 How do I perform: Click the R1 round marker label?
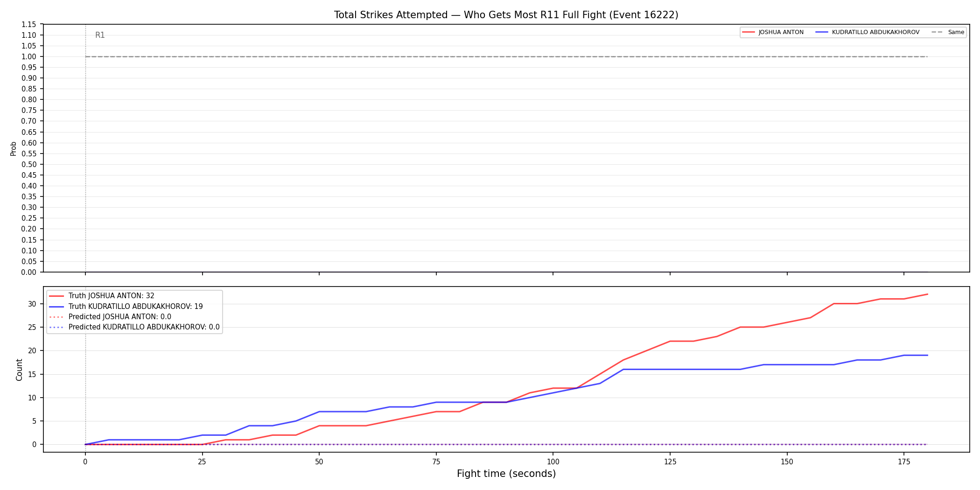[x=100, y=35]
